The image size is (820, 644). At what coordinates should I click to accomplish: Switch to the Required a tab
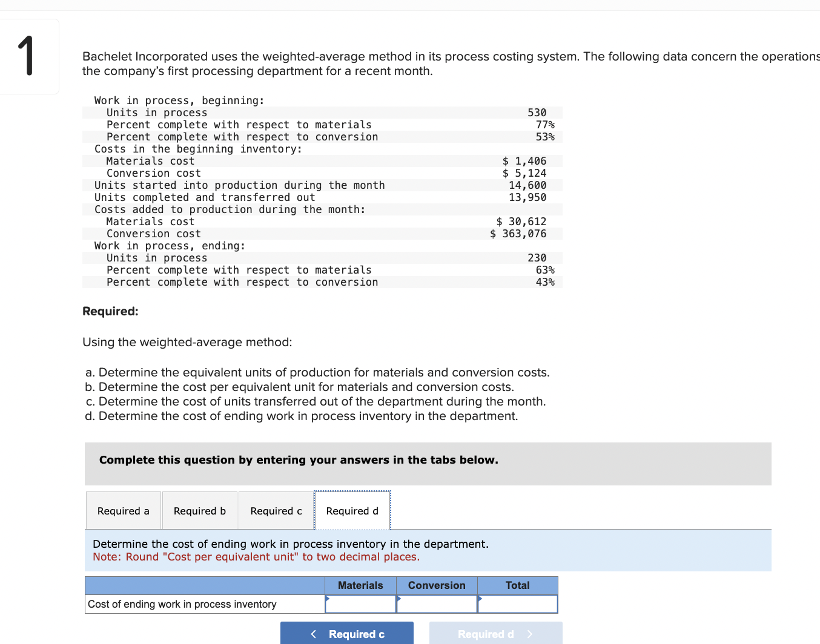pyautogui.click(x=123, y=510)
